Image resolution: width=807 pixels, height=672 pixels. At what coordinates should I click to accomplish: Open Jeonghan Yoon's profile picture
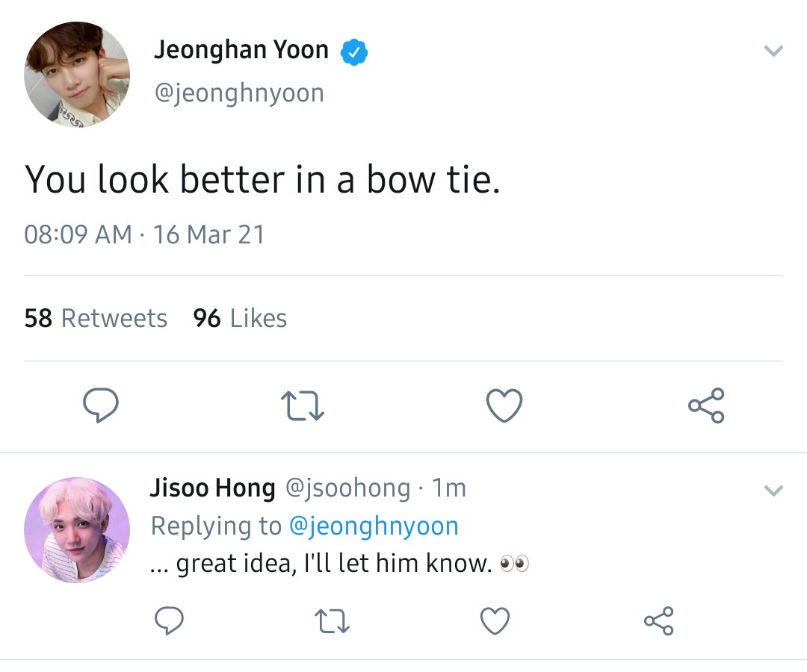[x=77, y=74]
